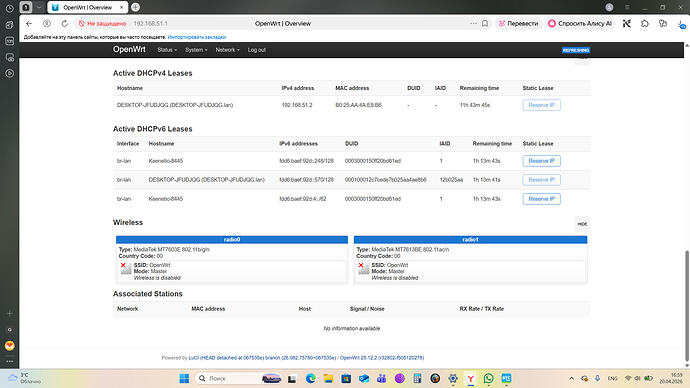The image size is (690, 388).
Task: Reserve IP for DHCPv4 lease 192.168.51.2
Action: coord(541,105)
